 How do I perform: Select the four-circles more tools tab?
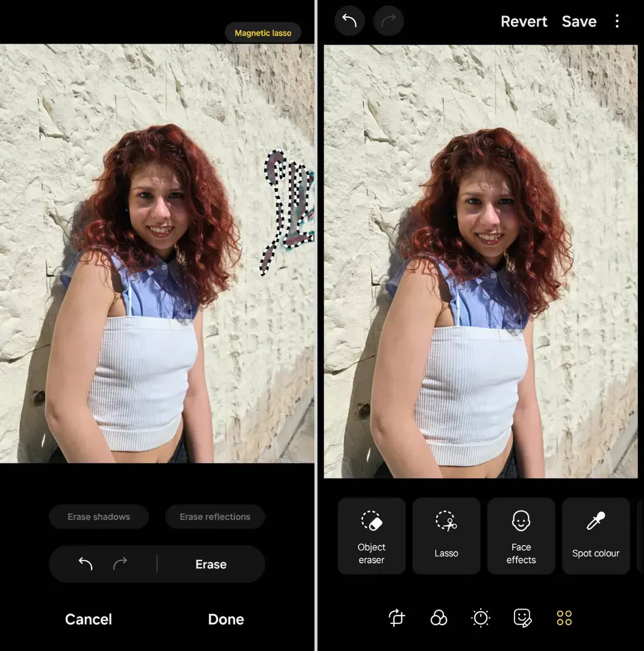coord(564,617)
